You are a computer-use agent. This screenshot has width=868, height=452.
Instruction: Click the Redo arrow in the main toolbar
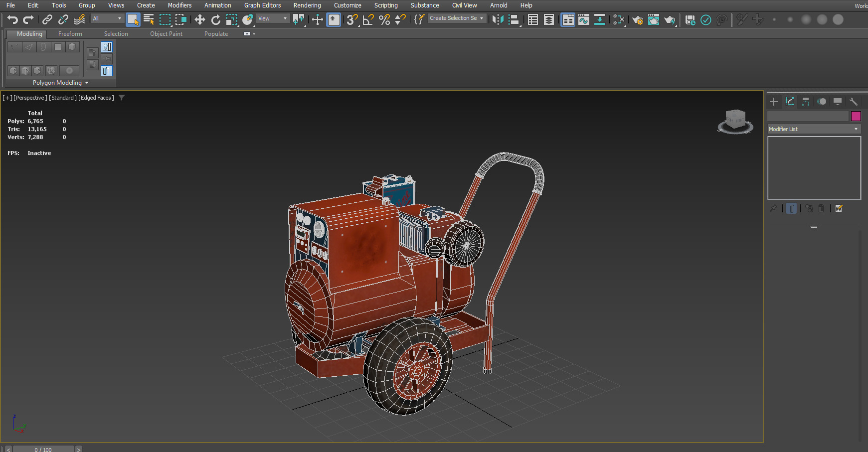(28, 19)
